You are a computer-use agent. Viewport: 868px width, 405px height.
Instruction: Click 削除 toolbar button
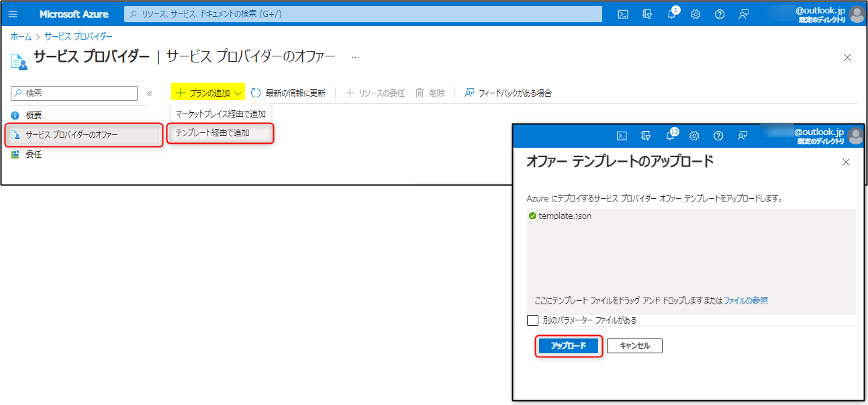[x=430, y=93]
